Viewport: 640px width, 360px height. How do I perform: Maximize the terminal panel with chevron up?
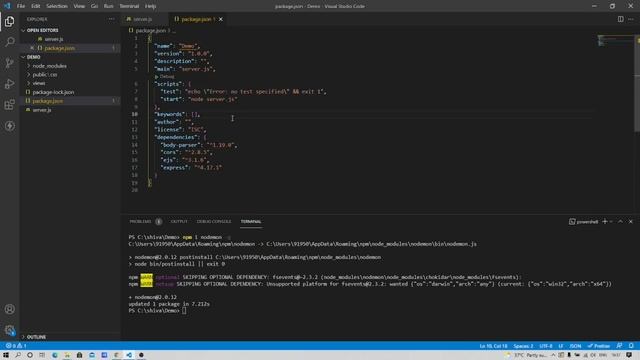click(x=620, y=221)
